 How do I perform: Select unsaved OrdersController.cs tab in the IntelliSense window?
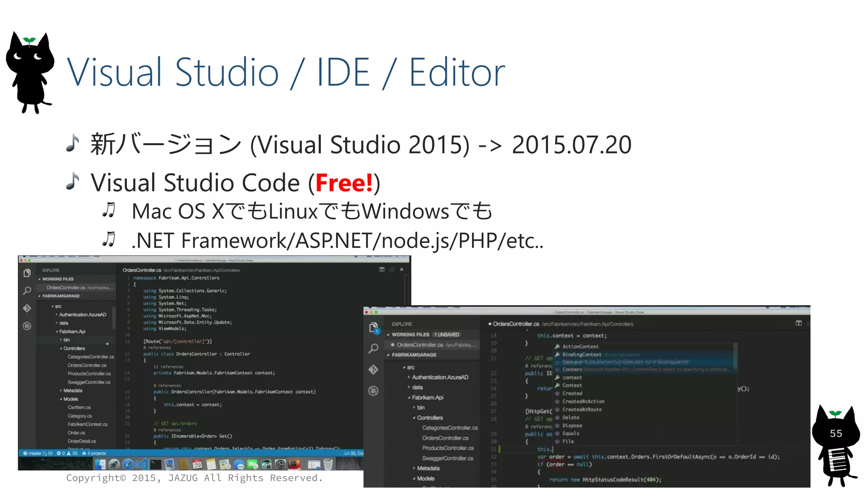pyautogui.click(x=514, y=324)
